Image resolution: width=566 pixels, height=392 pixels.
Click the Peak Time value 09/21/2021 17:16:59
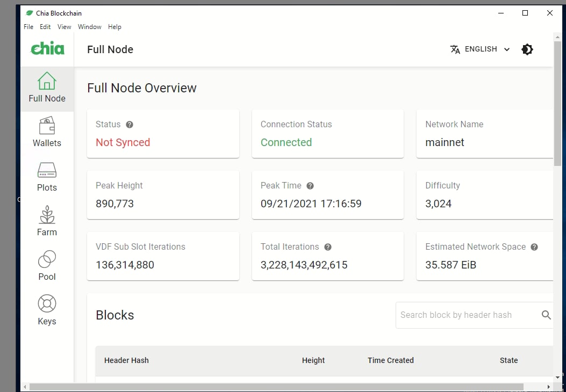[311, 204]
